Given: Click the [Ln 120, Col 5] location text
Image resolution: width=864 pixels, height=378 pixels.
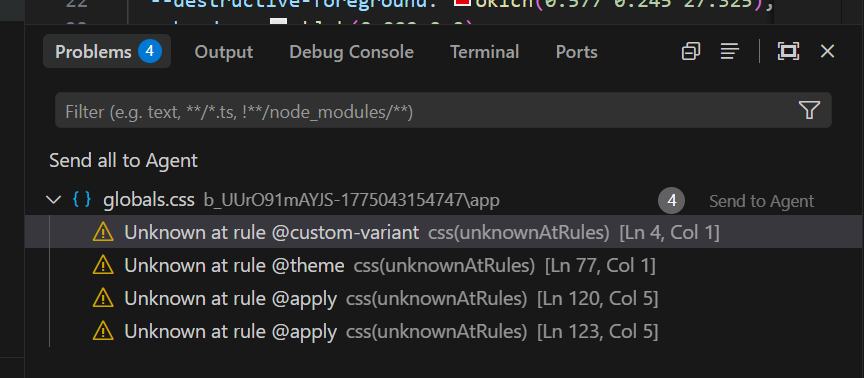Looking at the screenshot, I should coord(598,299).
